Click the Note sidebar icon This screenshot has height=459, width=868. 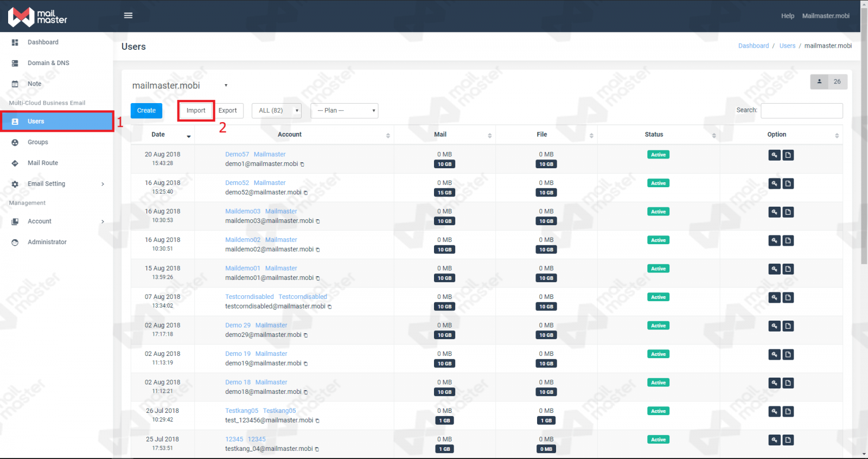(15, 84)
